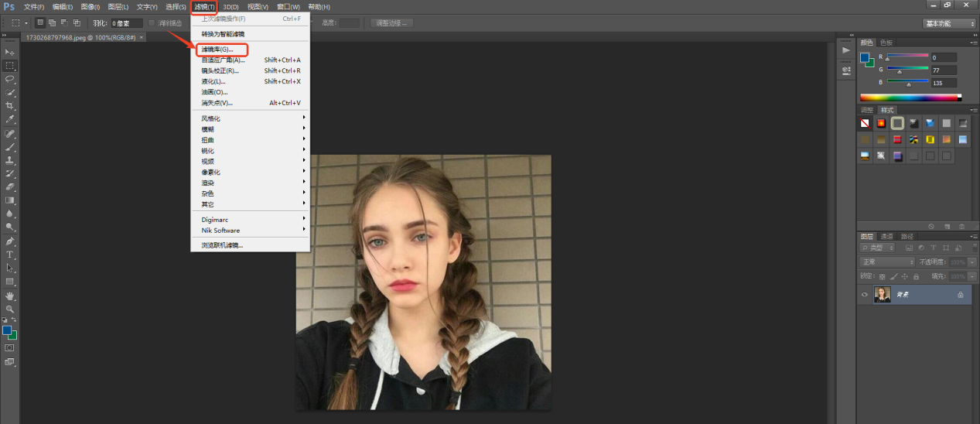Open the layer blend mode 正常 dropdown
This screenshot has width=980, height=424.
887,262
